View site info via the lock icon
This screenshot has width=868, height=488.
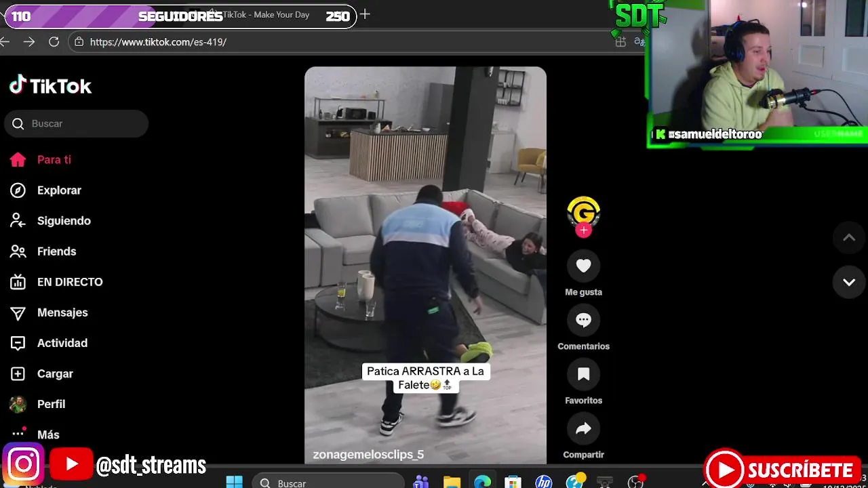coord(79,42)
